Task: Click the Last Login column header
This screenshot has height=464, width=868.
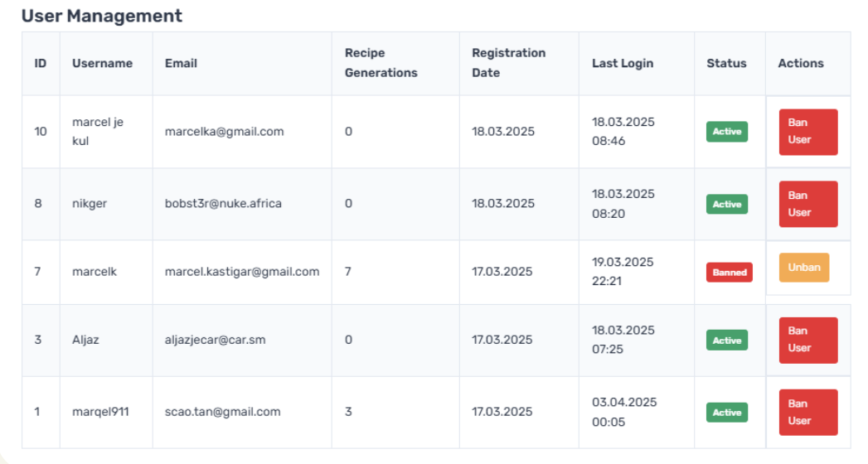Action: point(622,63)
